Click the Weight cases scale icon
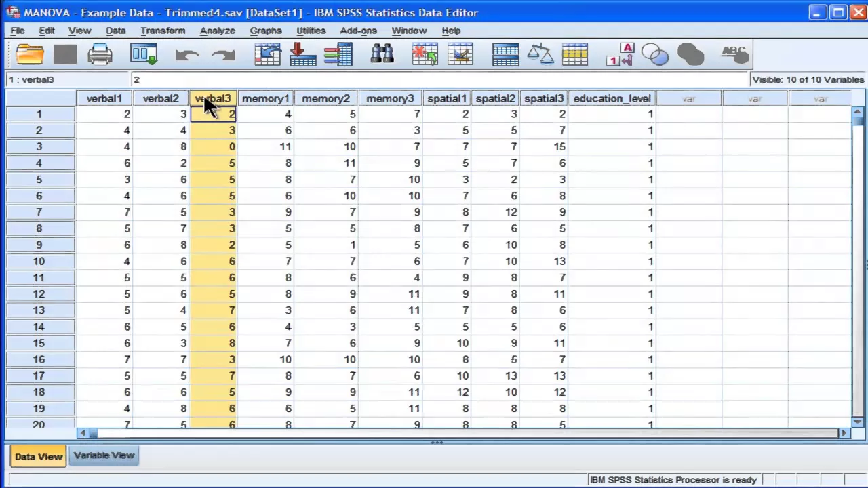This screenshot has height=488, width=868. click(540, 54)
